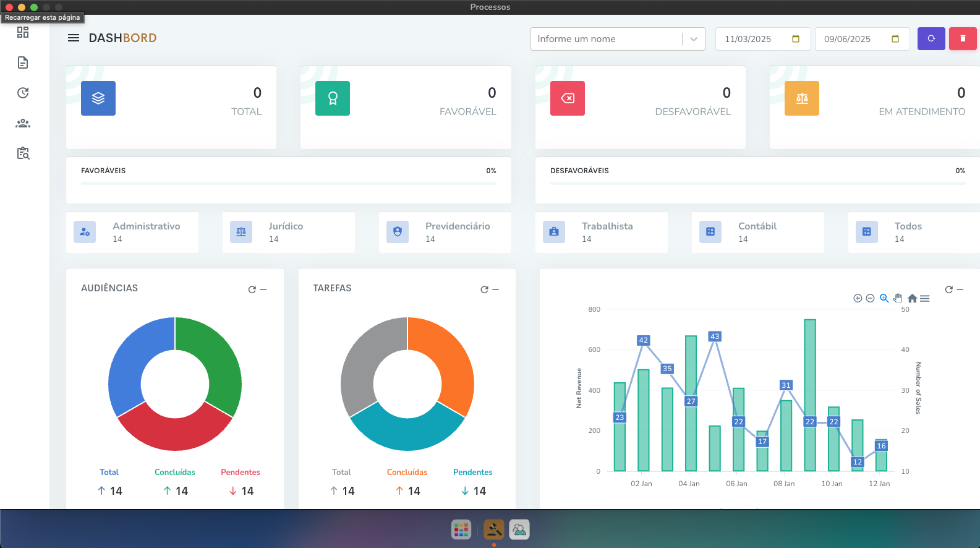The height and width of the screenshot is (548, 980).
Task: Click the DASHBORD title text
Action: 122,38
